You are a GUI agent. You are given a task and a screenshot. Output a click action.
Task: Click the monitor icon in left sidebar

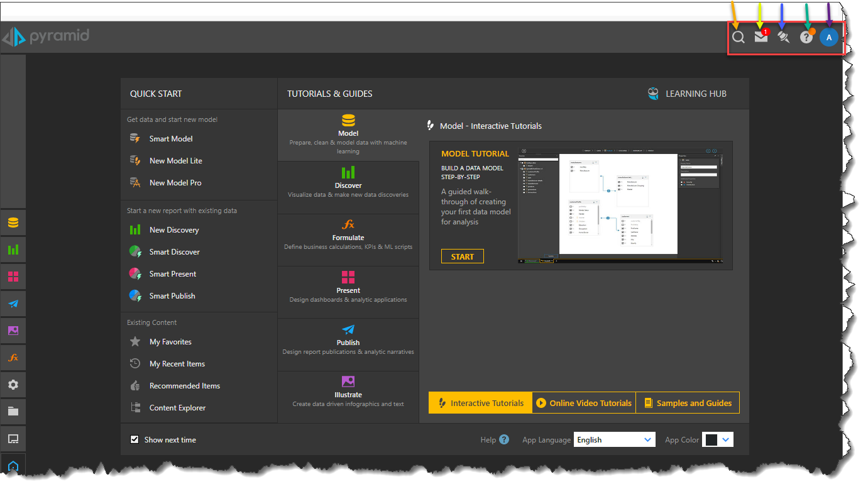click(13, 439)
